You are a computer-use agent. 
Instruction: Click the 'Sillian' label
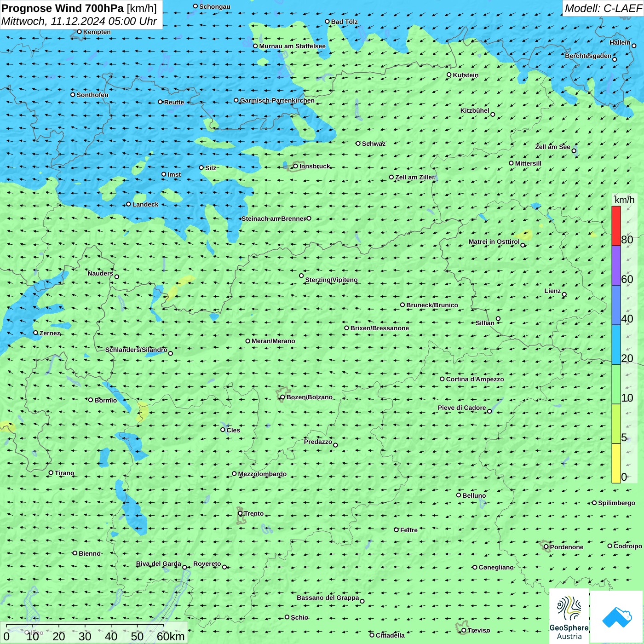tap(485, 323)
